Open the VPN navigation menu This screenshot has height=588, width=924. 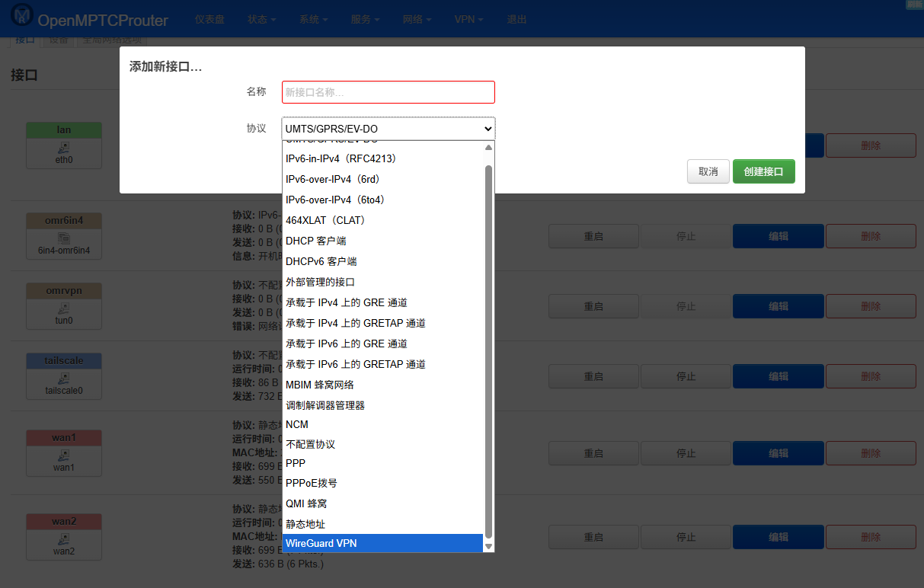[469, 19]
